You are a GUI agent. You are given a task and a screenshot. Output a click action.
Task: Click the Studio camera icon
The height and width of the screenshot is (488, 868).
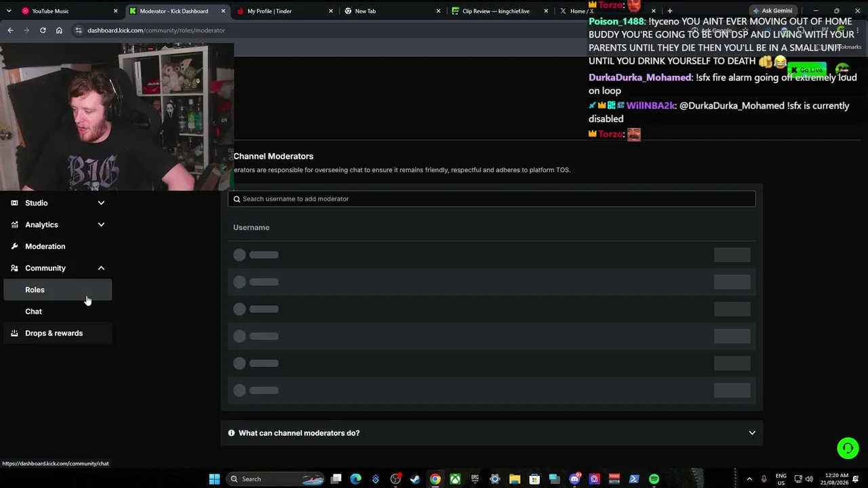(x=14, y=203)
